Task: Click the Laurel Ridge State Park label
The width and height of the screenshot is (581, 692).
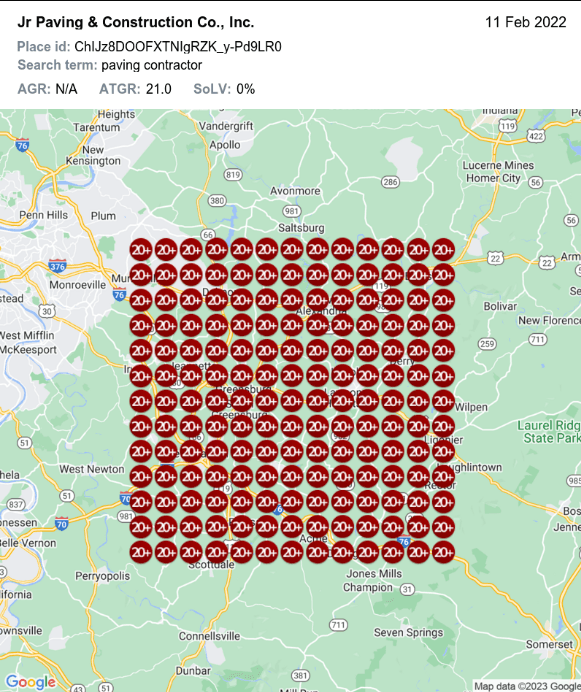Action: click(x=549, y=432)
